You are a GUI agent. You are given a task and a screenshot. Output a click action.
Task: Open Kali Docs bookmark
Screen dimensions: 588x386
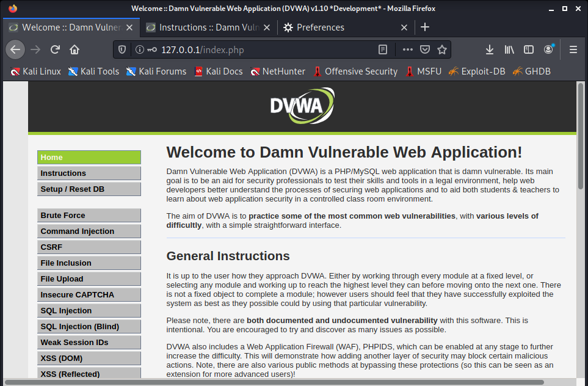218,71
